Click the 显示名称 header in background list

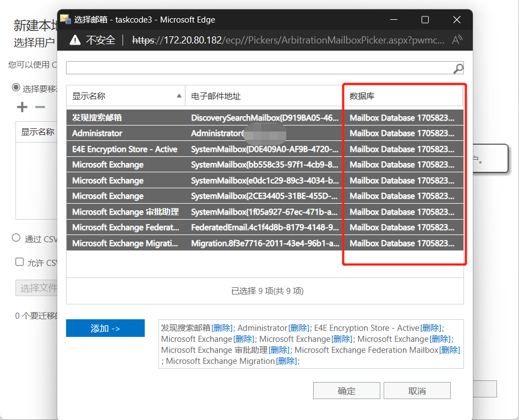pyautogui.click(x=37, y=132)
